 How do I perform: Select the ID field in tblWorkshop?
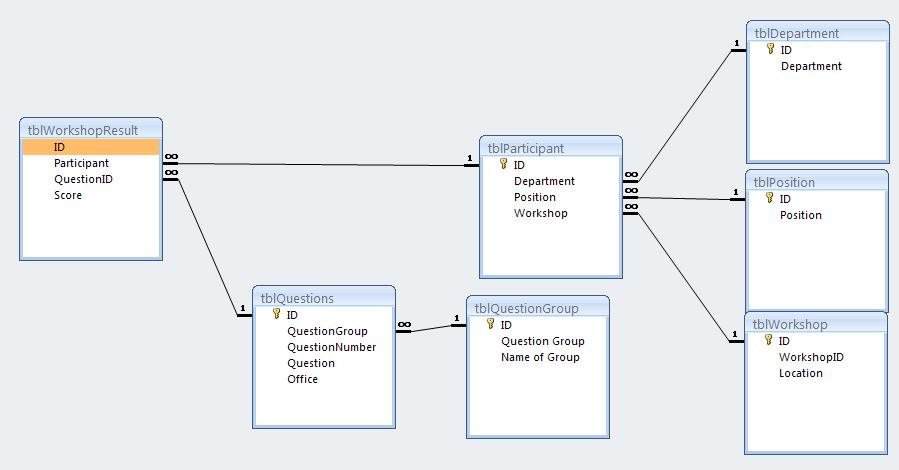click(784, 341)
